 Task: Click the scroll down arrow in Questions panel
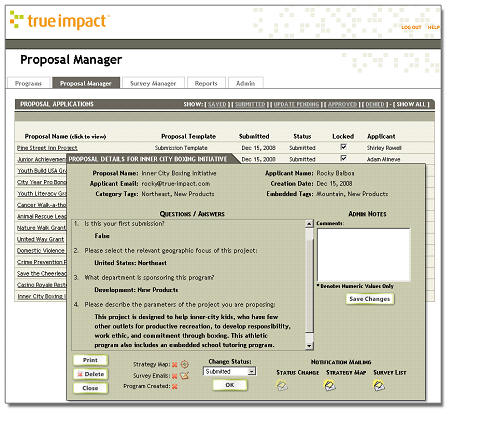pyautogui.click(x=309, y=346)
